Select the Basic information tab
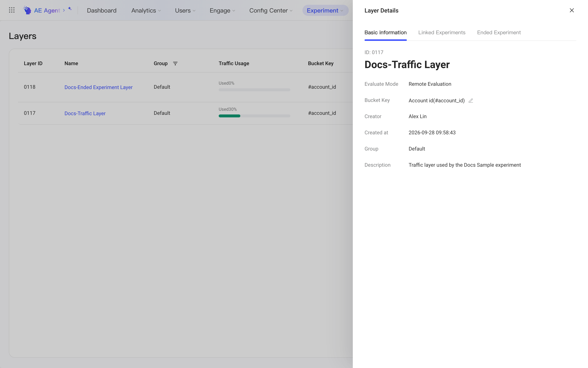588x368 pixels. pos(385,33)
